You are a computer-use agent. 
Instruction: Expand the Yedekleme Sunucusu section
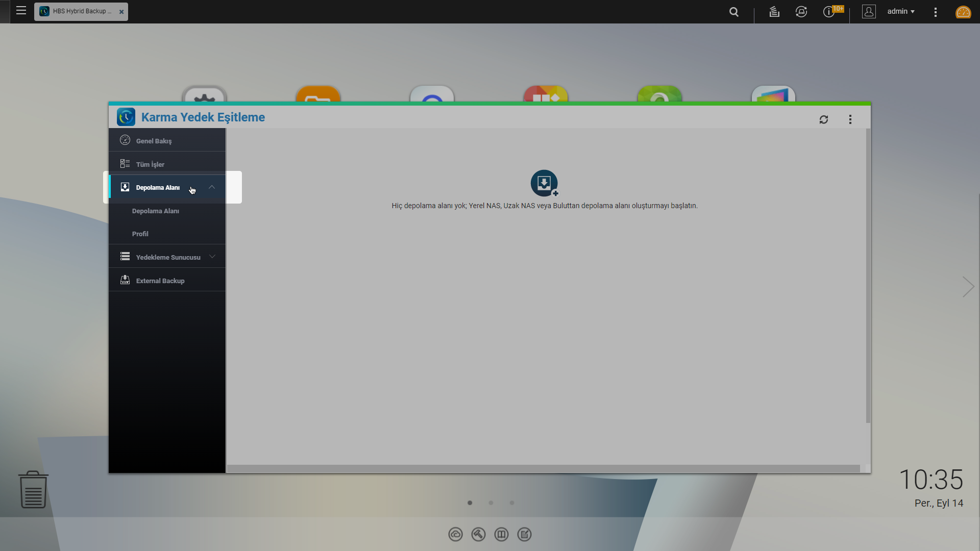tap(212, 257)
